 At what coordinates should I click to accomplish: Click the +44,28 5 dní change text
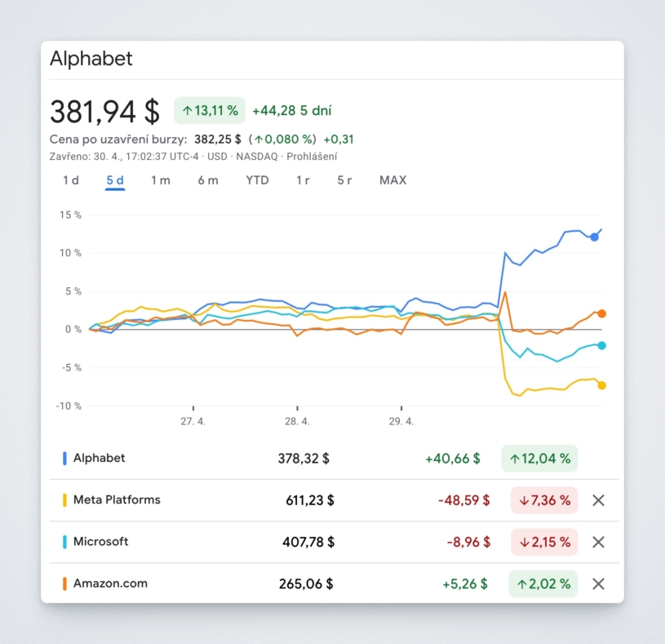tap(292, 111)
